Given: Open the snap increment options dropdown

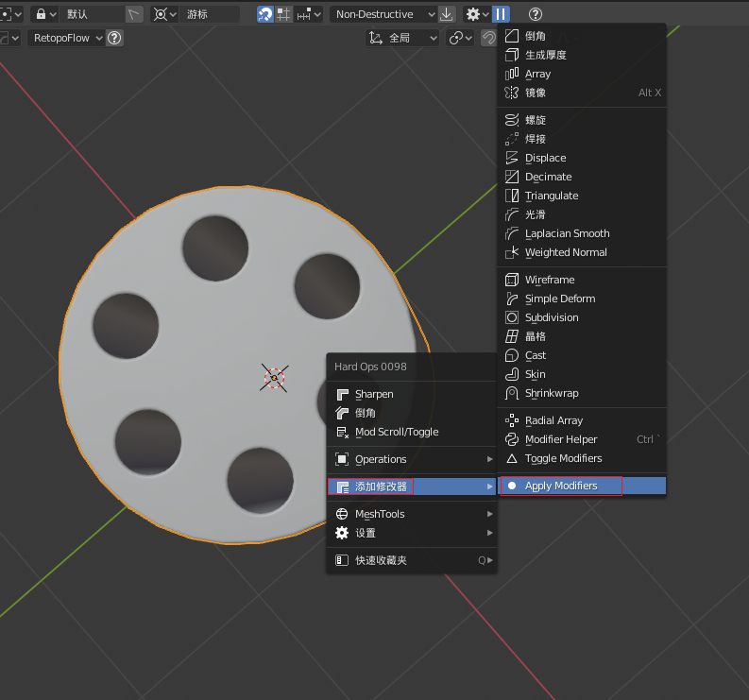Looking at the screenshot, I should (x=309, y=14).
